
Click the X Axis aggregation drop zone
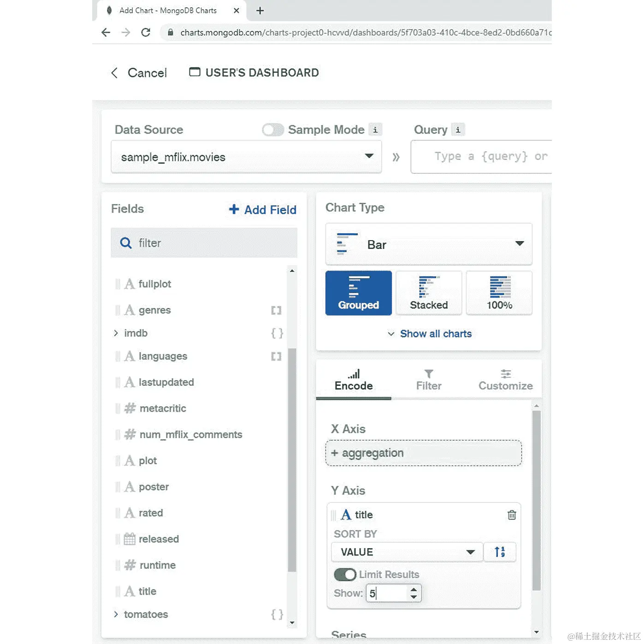pyautogui.click(x=424, y=453)
